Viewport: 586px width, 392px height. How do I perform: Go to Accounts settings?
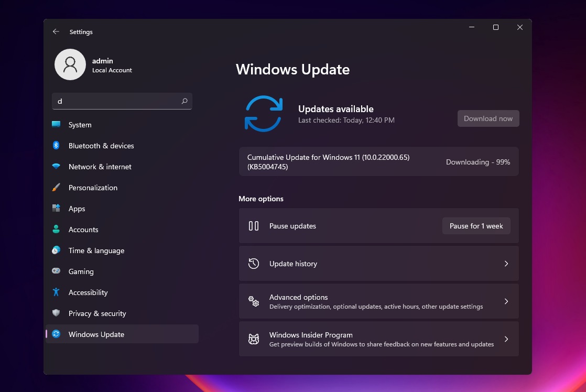point(83,230)
